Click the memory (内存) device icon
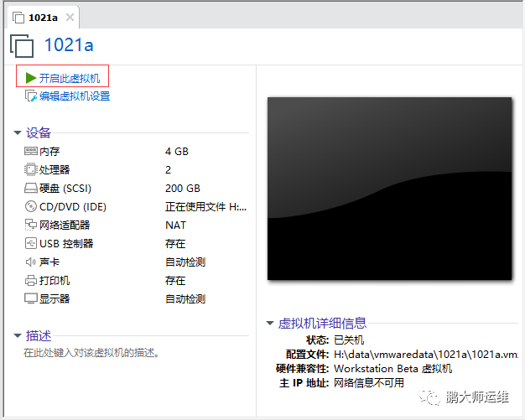 31,151
